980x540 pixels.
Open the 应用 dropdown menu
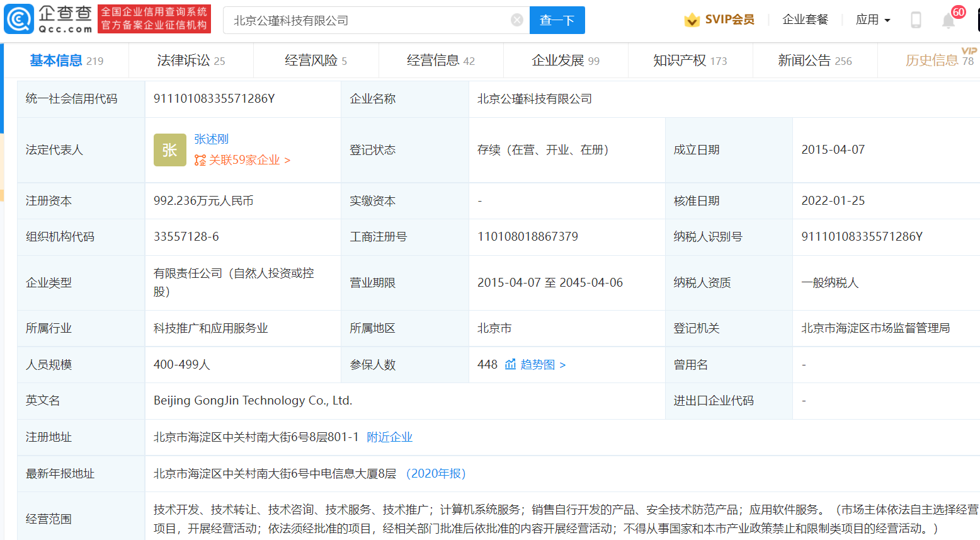[x=873, y=20]
